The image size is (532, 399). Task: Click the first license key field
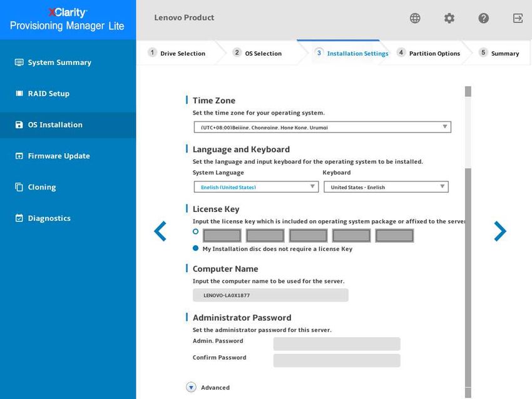click(x=222, y=236)
